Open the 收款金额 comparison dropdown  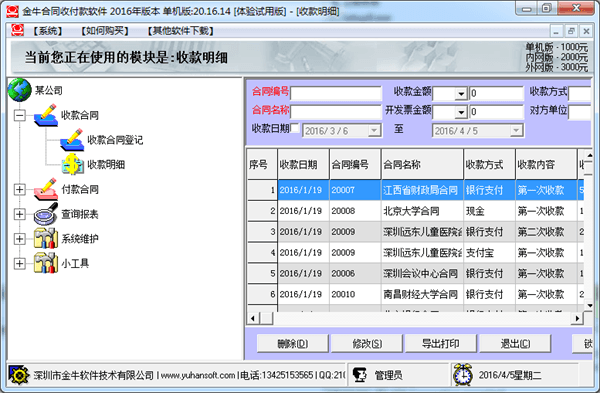point(461,93)
